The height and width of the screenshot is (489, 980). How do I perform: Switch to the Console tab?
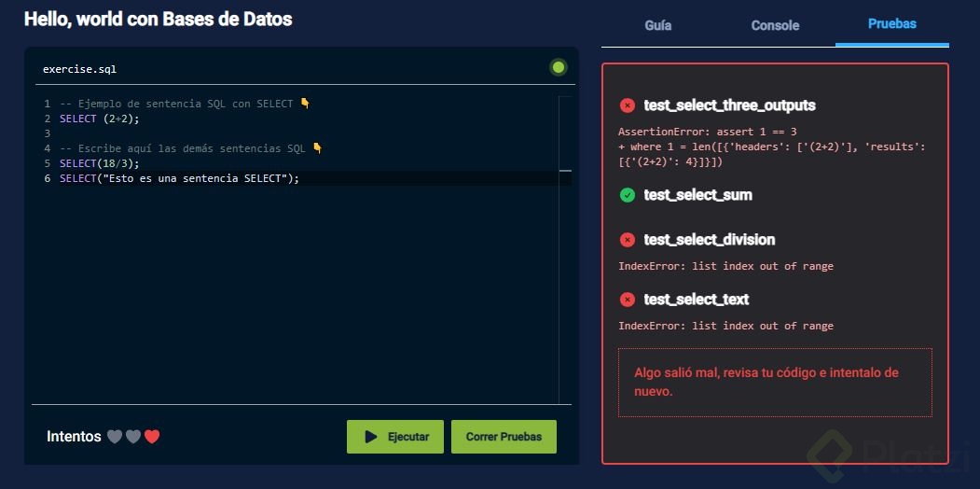coord(775,25)
